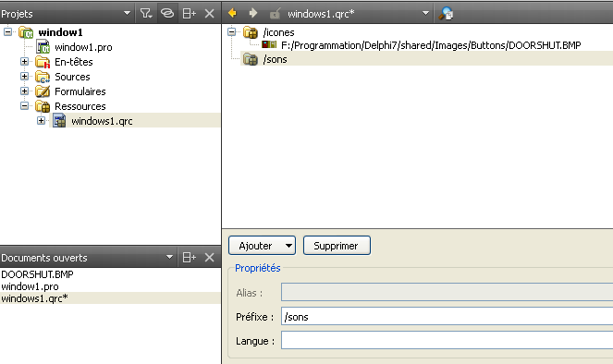
Task: Open the Projets view dropdown arrow
Action: [127, 13]
